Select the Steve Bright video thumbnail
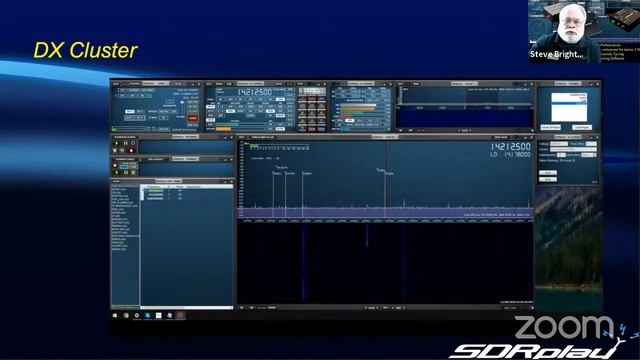The image size is (640, 360). 584,31
